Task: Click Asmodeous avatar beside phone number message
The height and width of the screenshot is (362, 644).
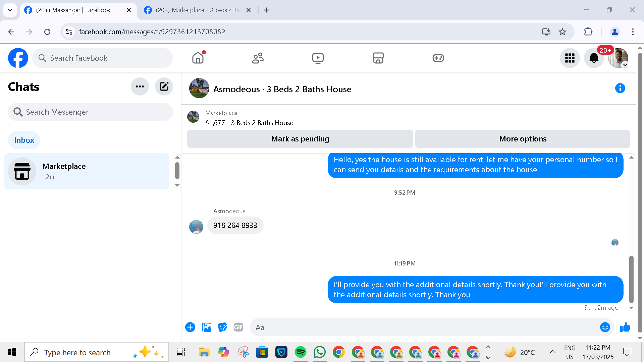Action: (196, 227)
